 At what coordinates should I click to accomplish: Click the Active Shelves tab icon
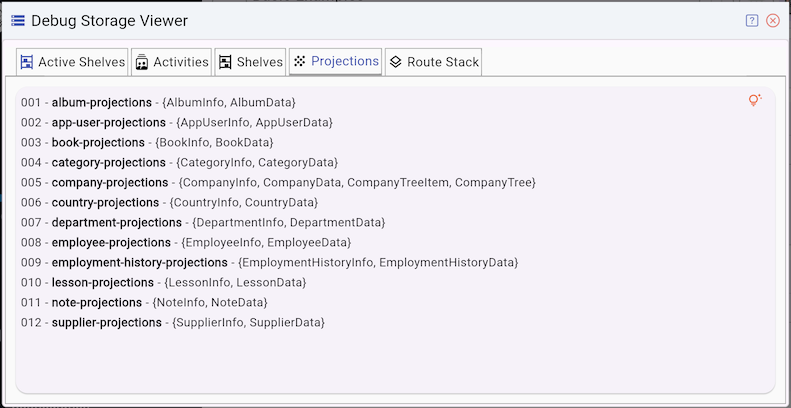coord(28,62)
